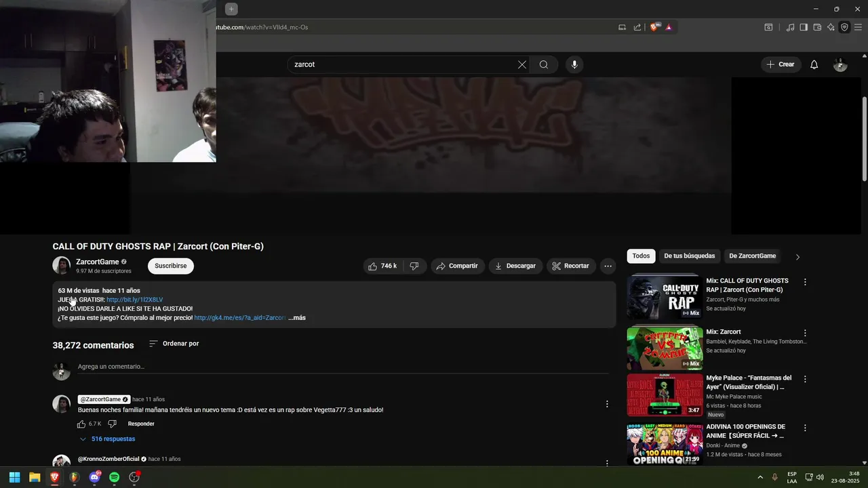Open the ADIVINA 100 OPENINGS thumbnail
Screen dimensions: 868x488
665,443
